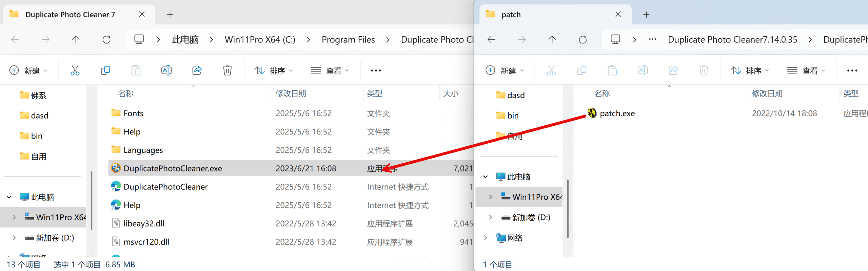
Task: Open the 排序 sort dropdown in left window
Action: pos(273,71)
